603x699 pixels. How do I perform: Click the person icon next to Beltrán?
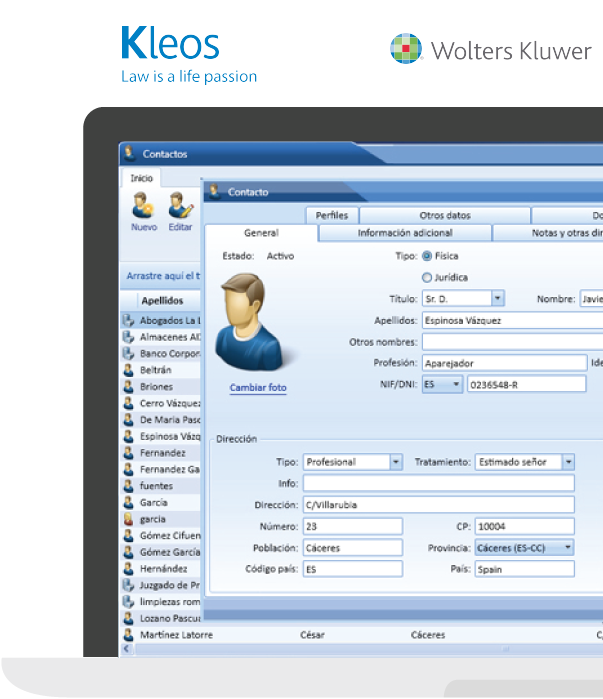pyautogui.click(x=128, y=370)
